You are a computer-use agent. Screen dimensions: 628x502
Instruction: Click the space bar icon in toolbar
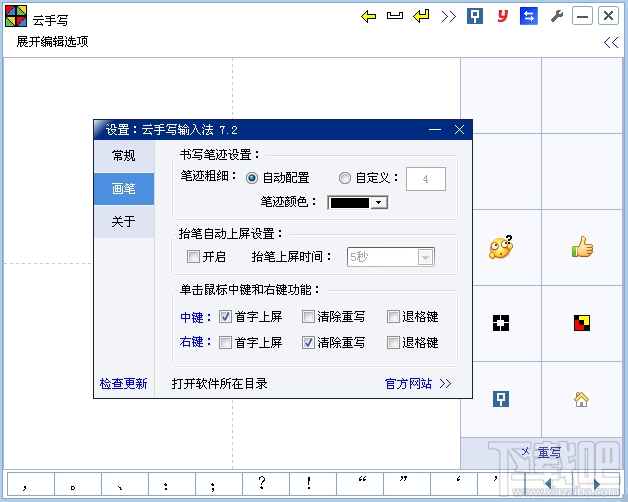[395, 16]
